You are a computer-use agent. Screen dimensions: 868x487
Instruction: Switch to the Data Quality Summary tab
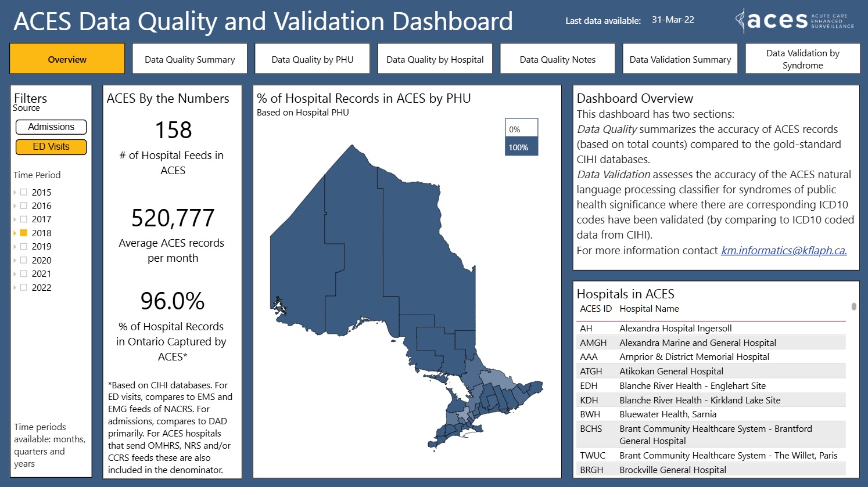tap(189, 58)
